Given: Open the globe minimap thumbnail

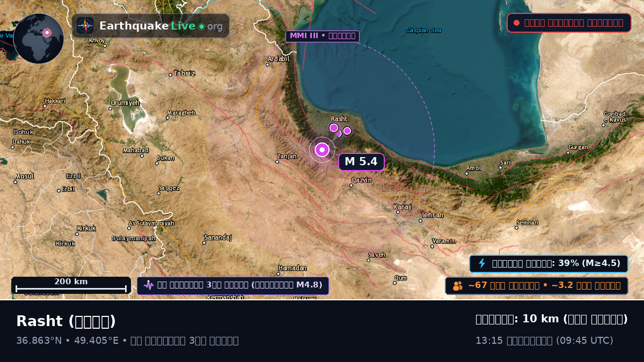Looking at the screenshot, I should click(39, 39).
